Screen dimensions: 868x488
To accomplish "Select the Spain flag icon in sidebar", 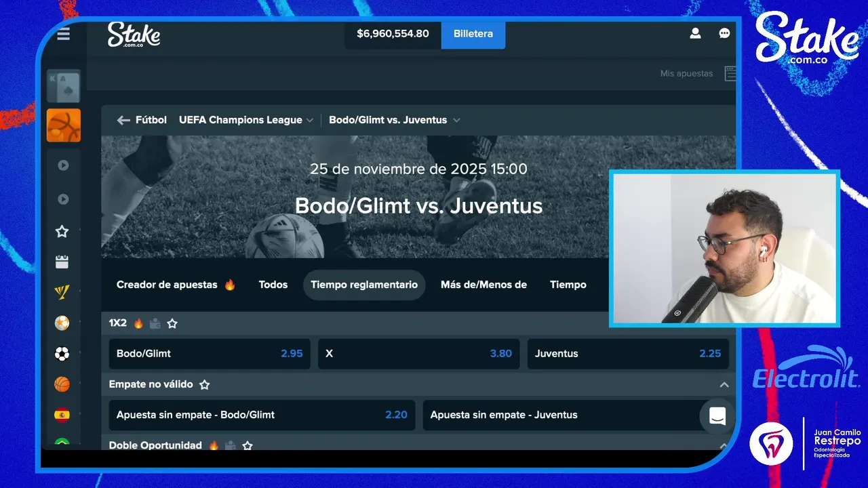I will [x=62, y=415].
